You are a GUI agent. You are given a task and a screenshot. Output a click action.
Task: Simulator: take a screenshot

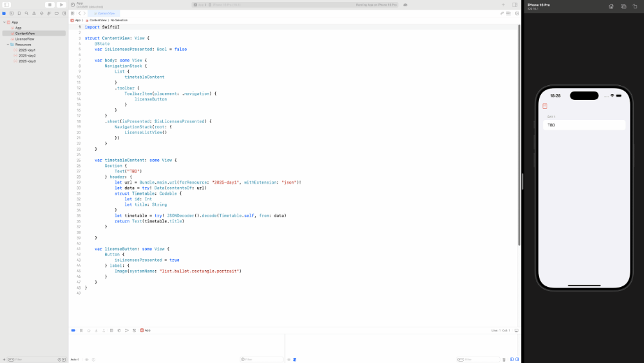(x=623, y=6)
